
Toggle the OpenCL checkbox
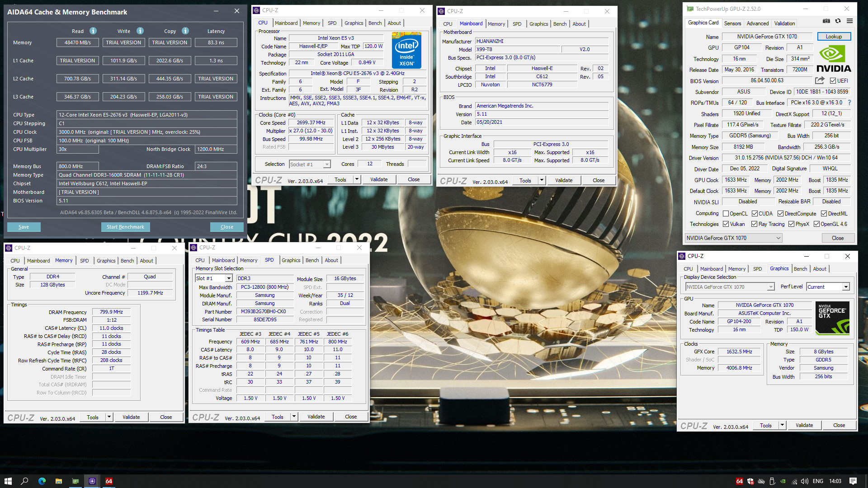pyautogui.click(x=726, y=214)
